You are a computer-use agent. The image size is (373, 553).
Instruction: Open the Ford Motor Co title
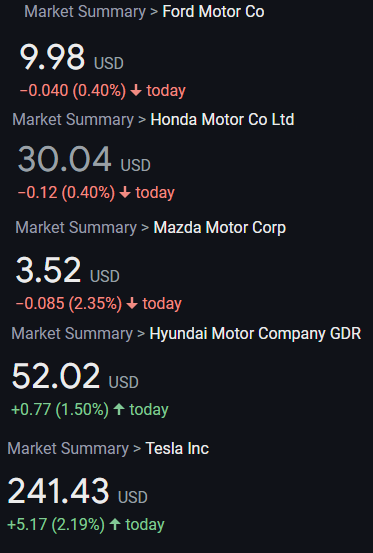[213, 12]
